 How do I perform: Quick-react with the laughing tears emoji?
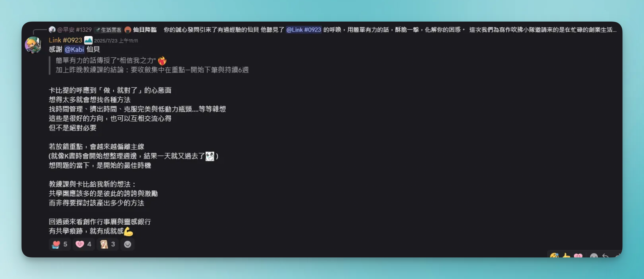(554, 256)
